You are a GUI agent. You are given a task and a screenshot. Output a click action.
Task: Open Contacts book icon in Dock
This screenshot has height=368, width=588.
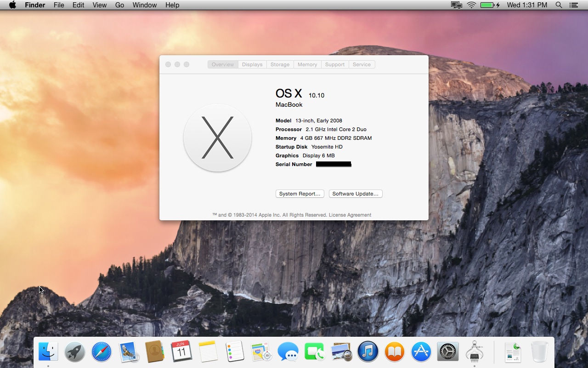pos(155,352)
